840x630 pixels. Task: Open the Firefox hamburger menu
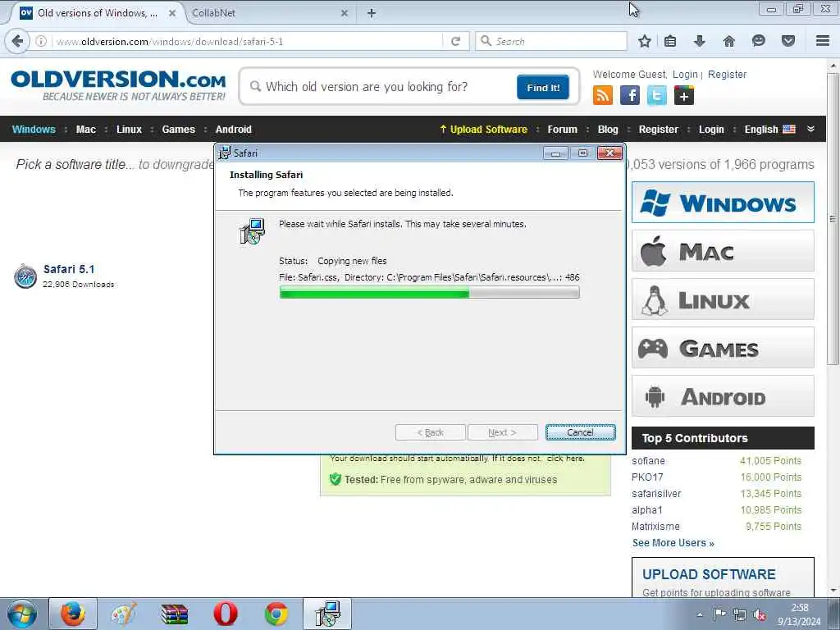(x=823, y=41)
